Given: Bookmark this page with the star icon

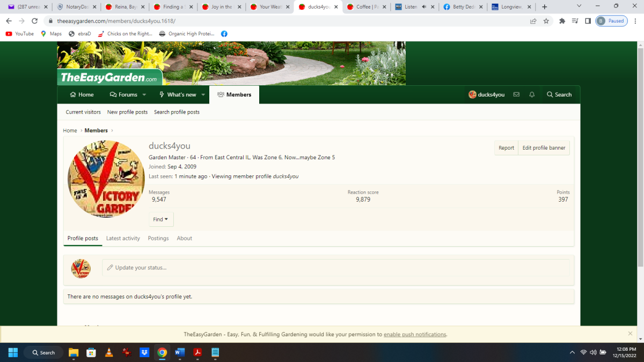Looking at the screenshot, I should click(546, 21).
